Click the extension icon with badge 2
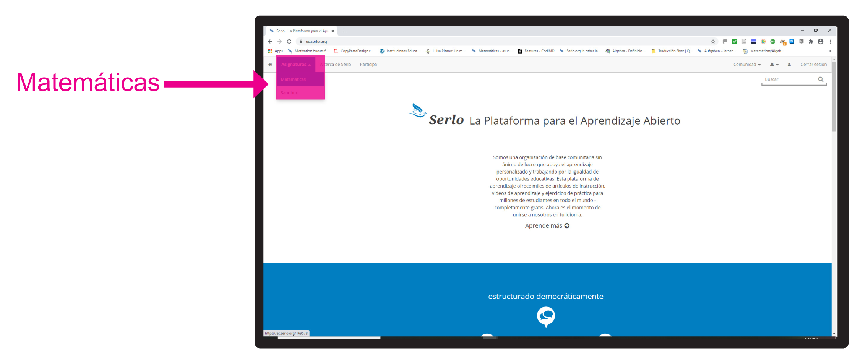Screen dimensions: 868x360 click(783, 42)
